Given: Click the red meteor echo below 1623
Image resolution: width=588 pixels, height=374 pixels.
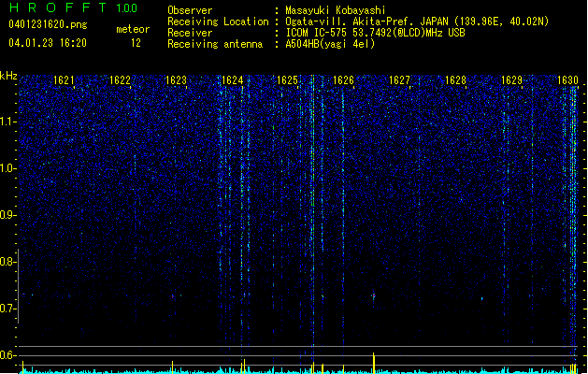Looking at the screenshot, I should (173, 296).
